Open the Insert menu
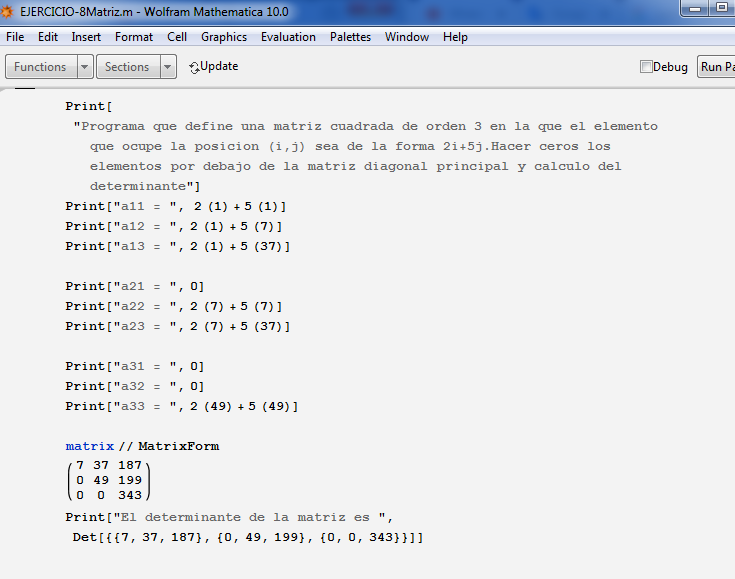Image resolution: width=735 pixels, height=579 pixels. (x=86, y=37)
